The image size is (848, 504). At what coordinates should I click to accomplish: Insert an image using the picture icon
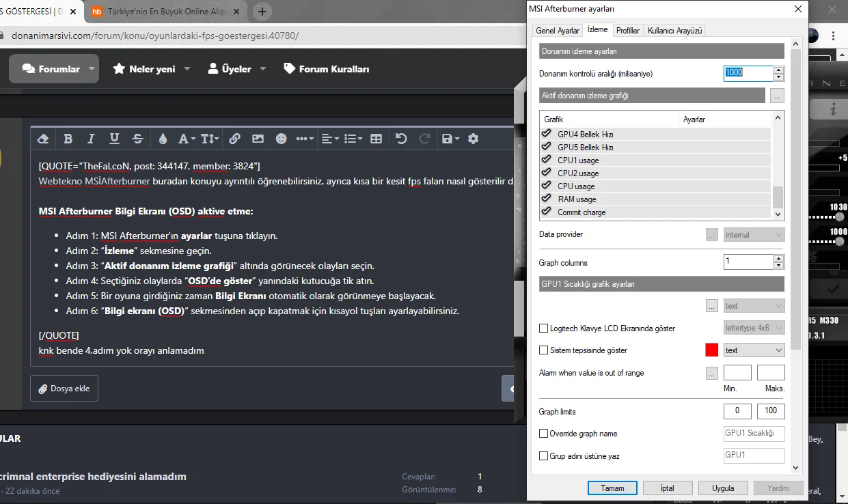click(x=258, y=139)
